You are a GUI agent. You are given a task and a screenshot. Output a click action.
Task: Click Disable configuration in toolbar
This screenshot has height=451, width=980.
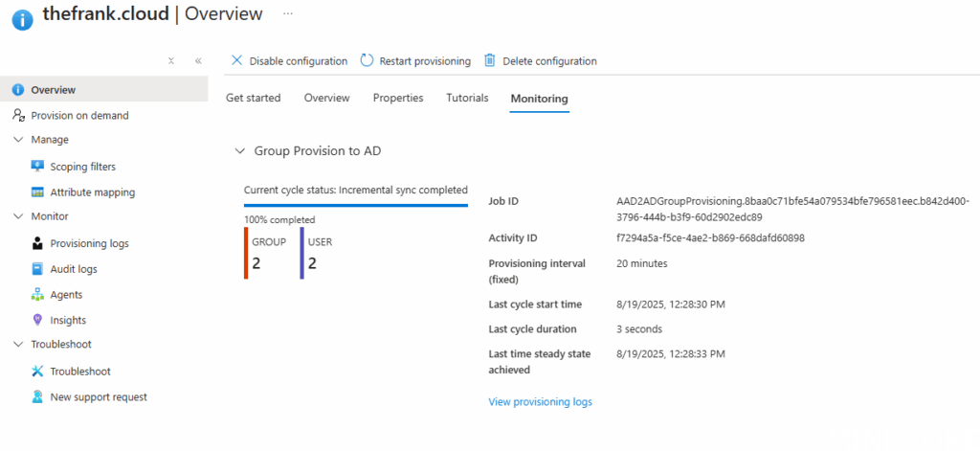(289, 61)
